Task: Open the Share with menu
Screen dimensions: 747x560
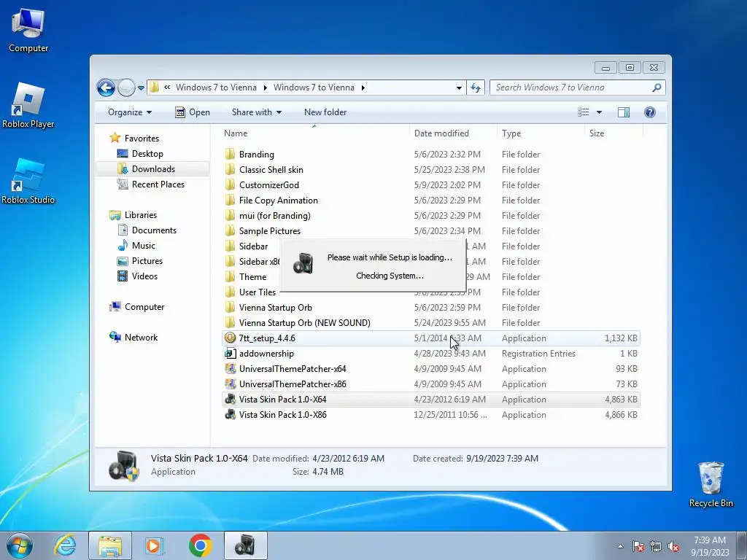Action: pyautogui.click(x=256, y=112)
